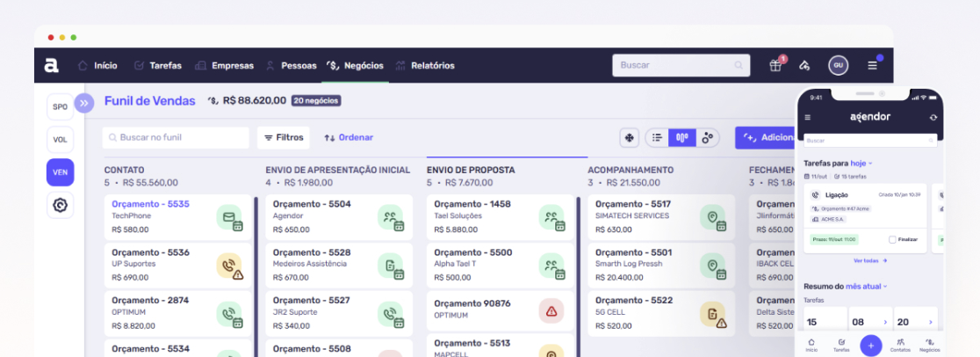Open the gift notifications icon
980x357 pixels.
tap(775, 65)
